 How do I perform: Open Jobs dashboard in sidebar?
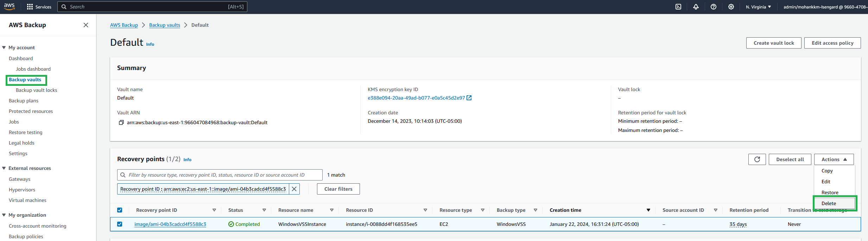33,69
